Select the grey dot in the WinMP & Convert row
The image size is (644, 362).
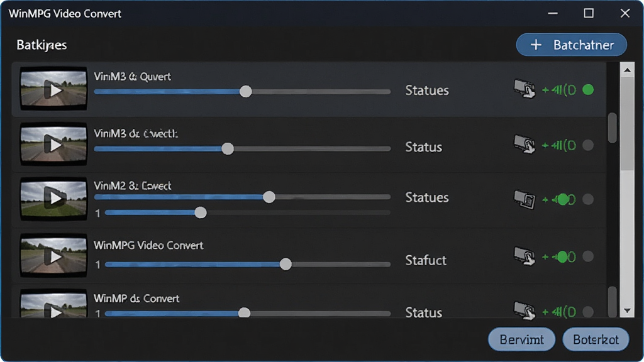pos(588,312)
